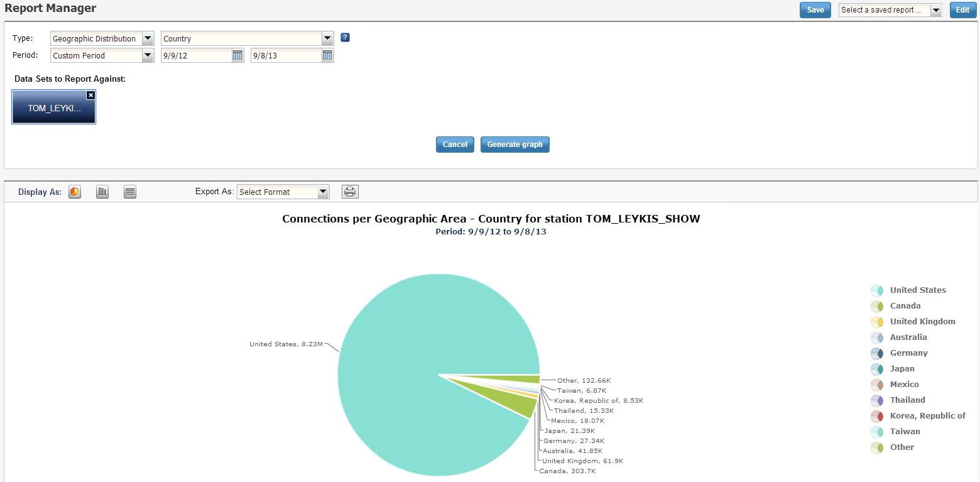Toggle Germany legend marker
980x482 pixels.
tap(877, 353)
